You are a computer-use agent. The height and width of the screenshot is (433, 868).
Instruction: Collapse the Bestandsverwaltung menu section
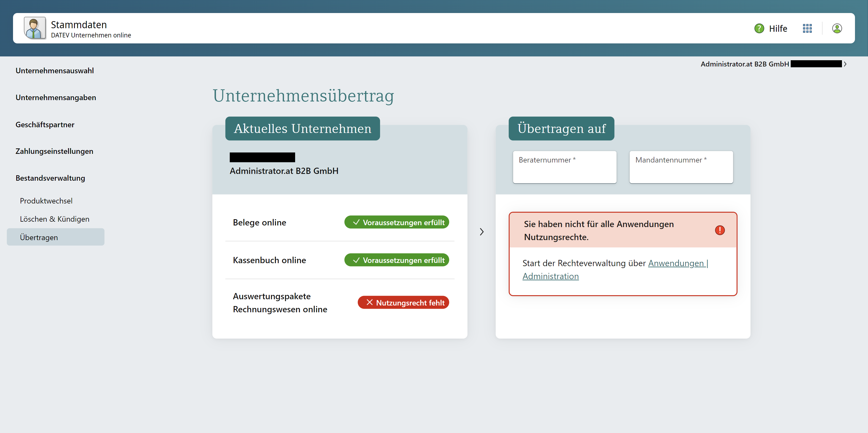pos(50,178)
